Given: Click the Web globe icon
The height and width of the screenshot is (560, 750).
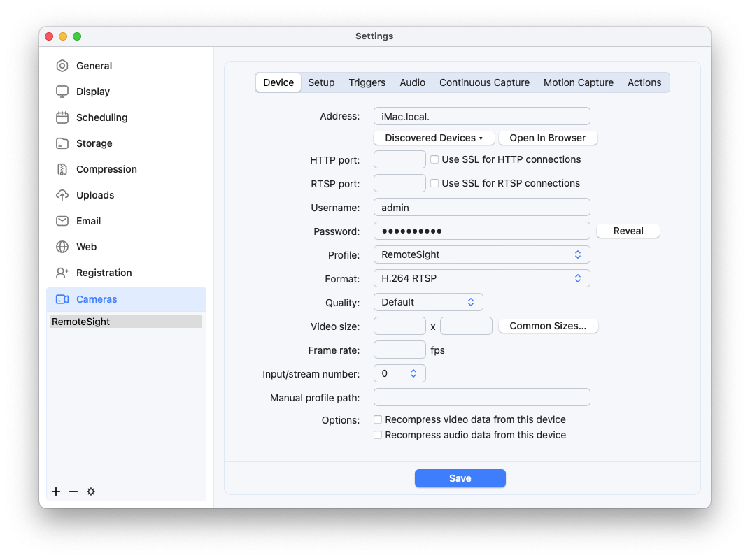Looking at the screenshot, I should tap(62, 247).
